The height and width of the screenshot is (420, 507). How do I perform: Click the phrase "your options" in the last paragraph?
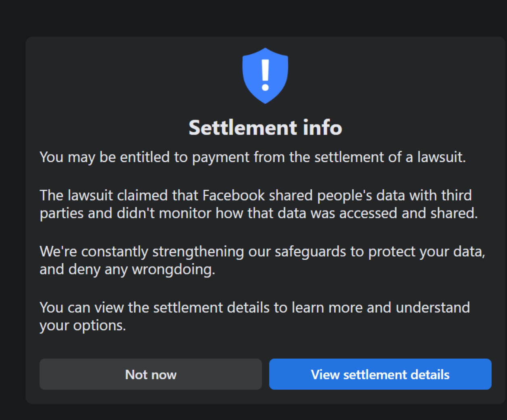83,325
